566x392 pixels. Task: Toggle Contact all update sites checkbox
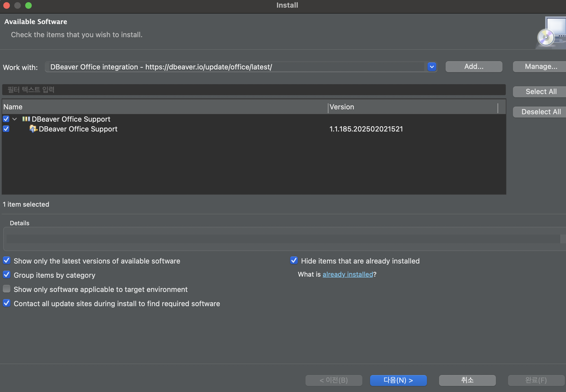(7, 303)
